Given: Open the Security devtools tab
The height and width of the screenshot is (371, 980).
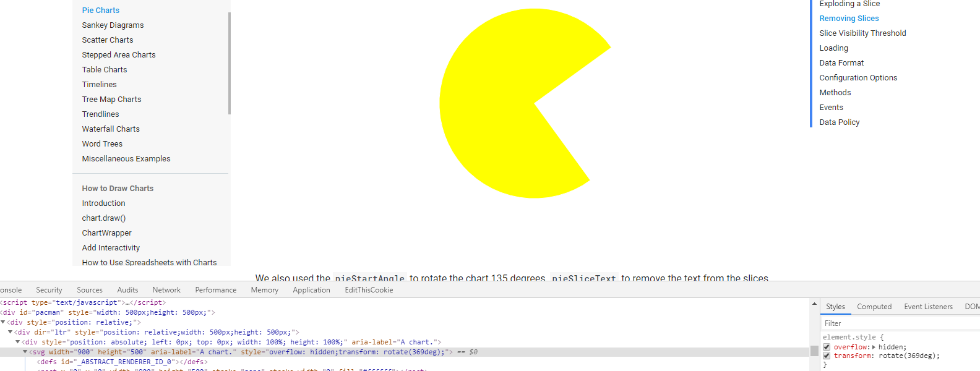Looking at the screenshot, I should (49, 290).
